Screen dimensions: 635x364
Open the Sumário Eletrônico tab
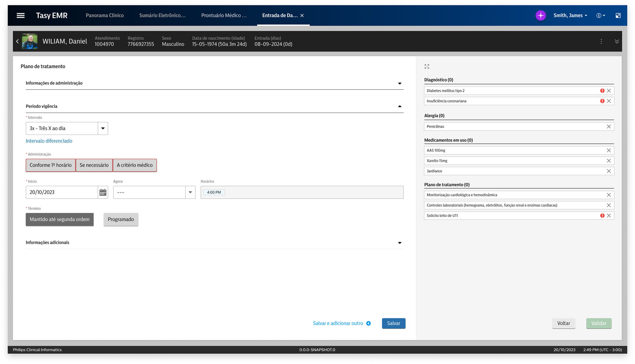[162, 15]
